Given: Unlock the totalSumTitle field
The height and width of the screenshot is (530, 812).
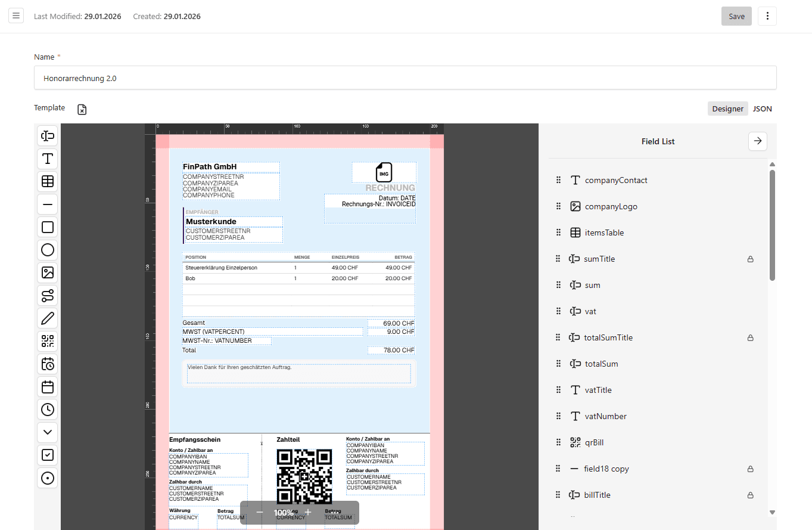Looking at the screenshot, I should point(750,337).
